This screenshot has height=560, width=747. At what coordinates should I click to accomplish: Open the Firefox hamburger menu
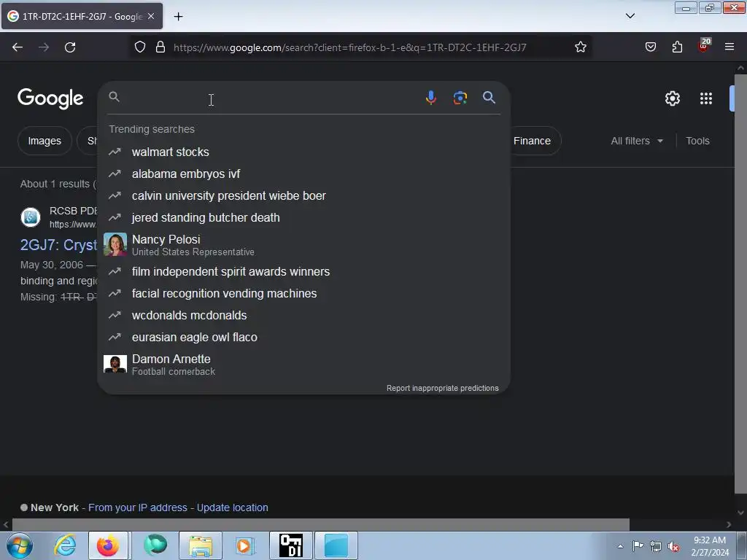coord(729,47)
